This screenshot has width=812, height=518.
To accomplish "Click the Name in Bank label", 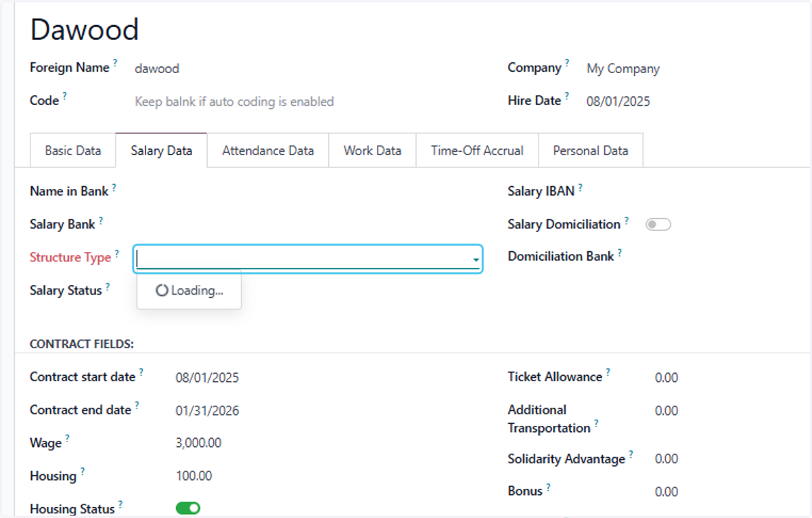I will (69, 192).
